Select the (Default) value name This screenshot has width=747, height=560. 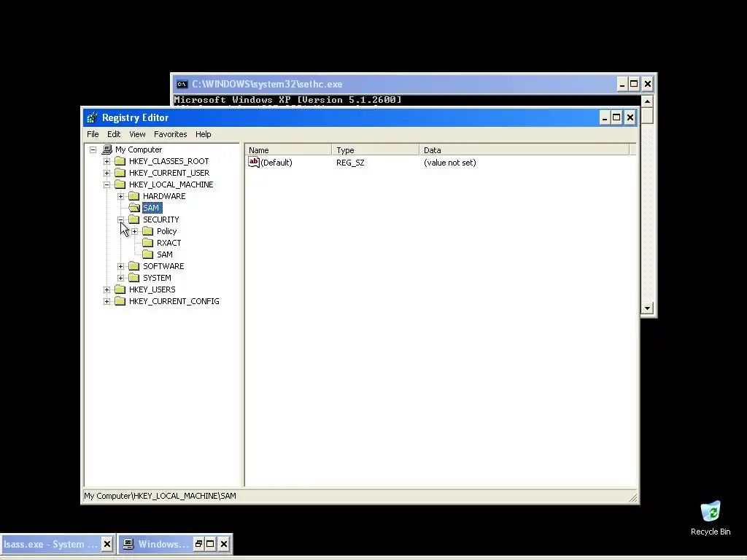click(x=276, y=163)
